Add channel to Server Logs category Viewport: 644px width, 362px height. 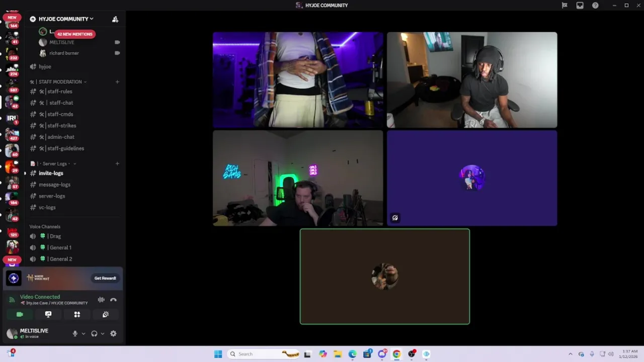coord(117,163)
